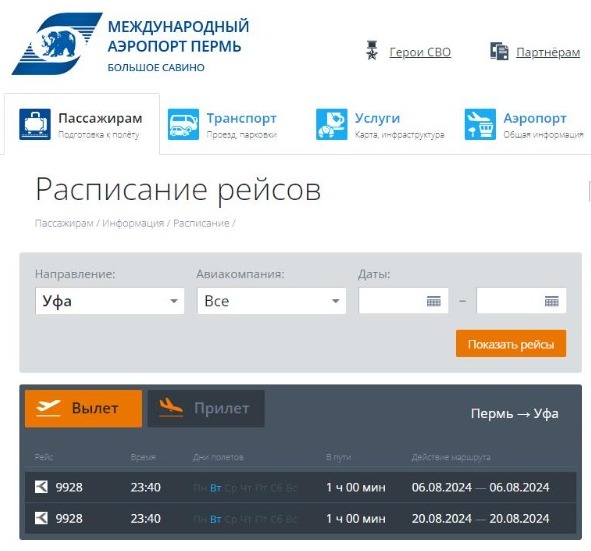This screenshot has height=551, width=591.
Task: Click Вт day in the 20.08.2024 row
Action: (x=216, y=519)
